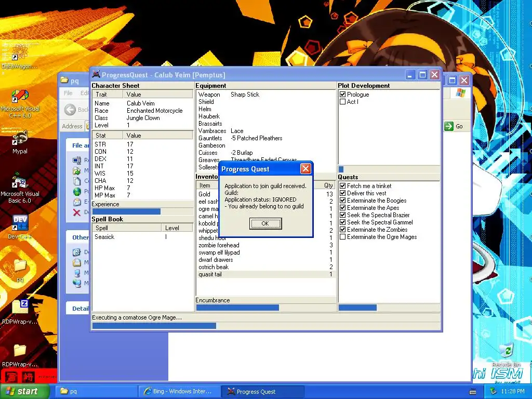Image resolution: width=532 pixels, height=399 pixels.
Task: Toggle the Prologue checkbox
Action: point(343,95)
